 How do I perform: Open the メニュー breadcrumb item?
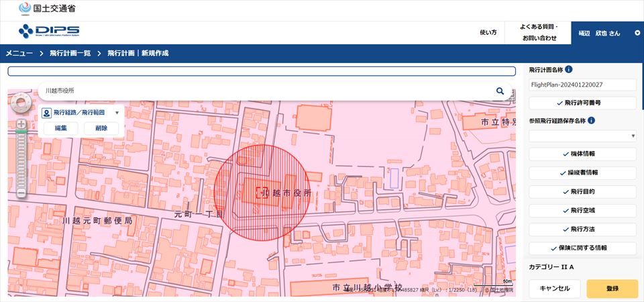point(20,53)
